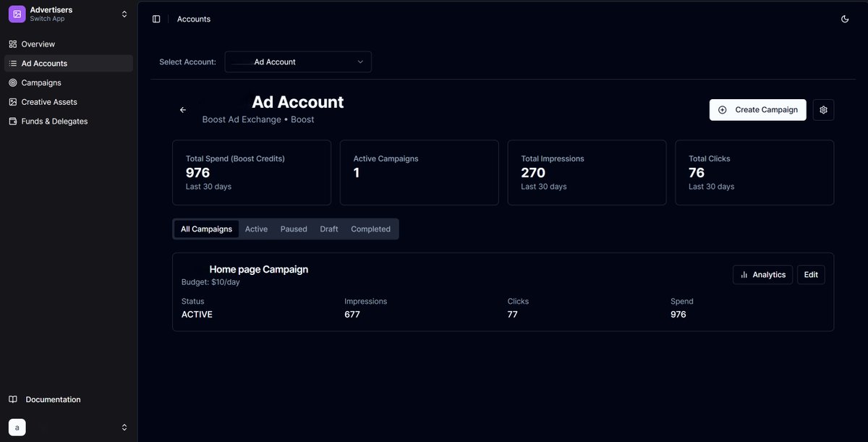Open account settings gear icon
Screen dimensions: 868x442
[824, 110]
